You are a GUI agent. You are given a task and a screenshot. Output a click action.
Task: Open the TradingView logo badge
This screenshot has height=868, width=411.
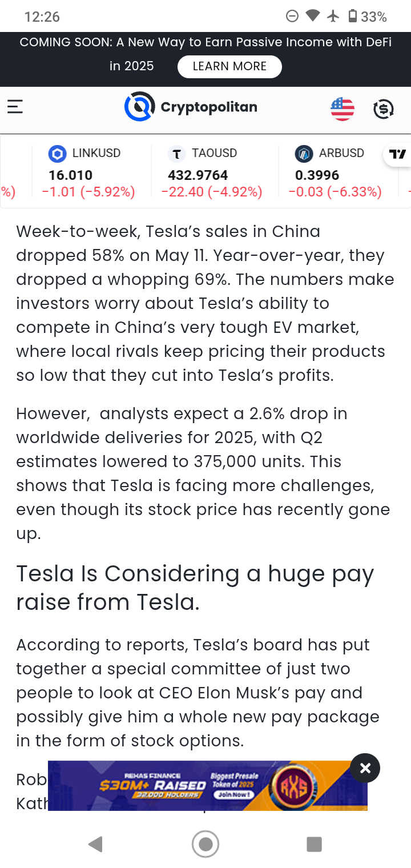pyautogui.click(x=397, y=154)
